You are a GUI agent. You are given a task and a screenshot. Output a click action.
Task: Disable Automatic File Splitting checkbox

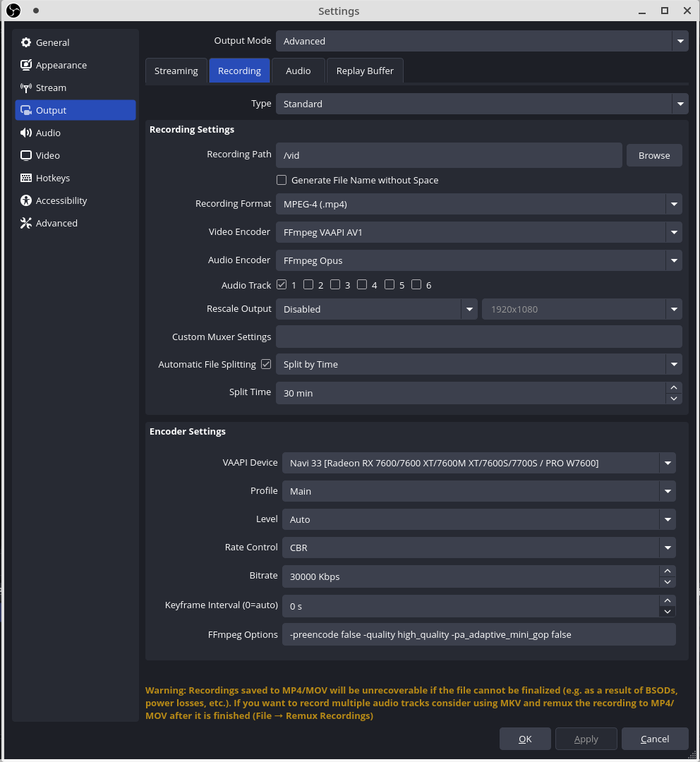coord(266,364)
